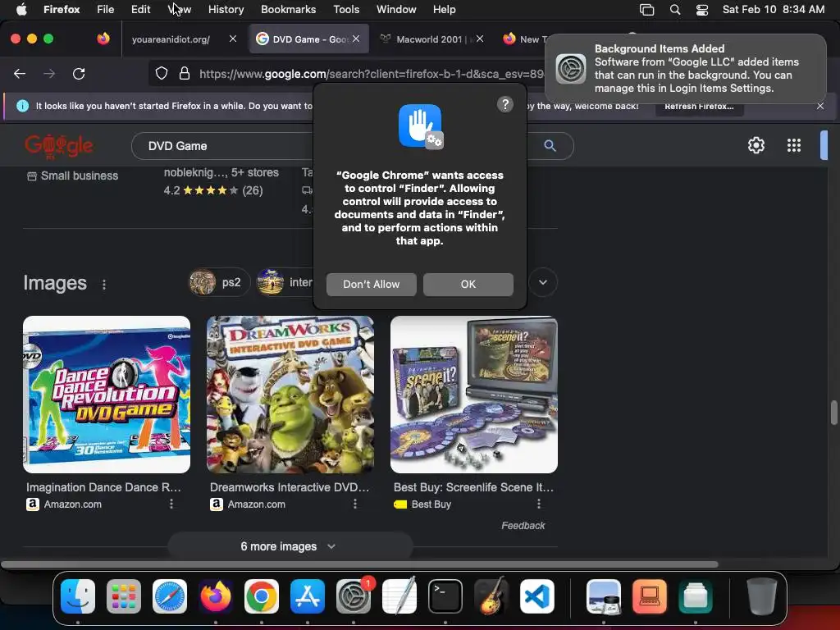Open Google Chrome from the dock
The width and height of the screenshot is (840, 630).
[262, 596]
